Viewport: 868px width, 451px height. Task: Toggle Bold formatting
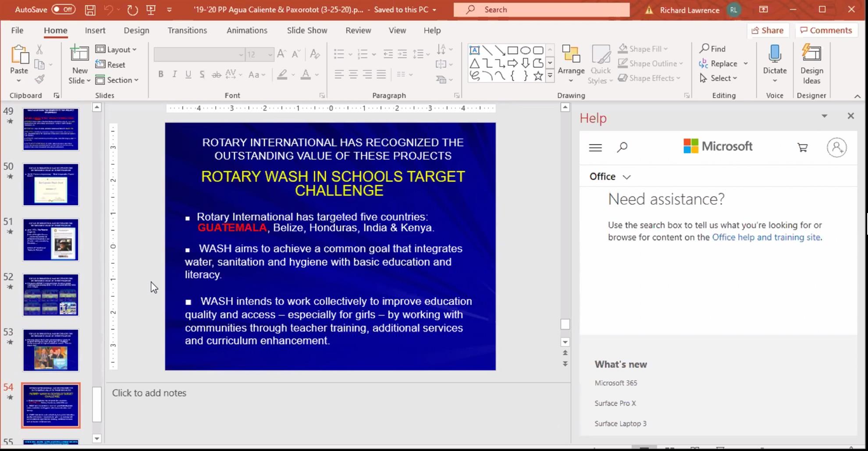tap(161, 75)
